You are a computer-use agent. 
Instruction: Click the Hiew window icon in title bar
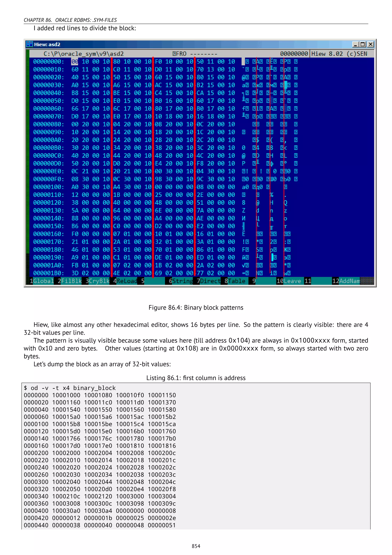29,44
